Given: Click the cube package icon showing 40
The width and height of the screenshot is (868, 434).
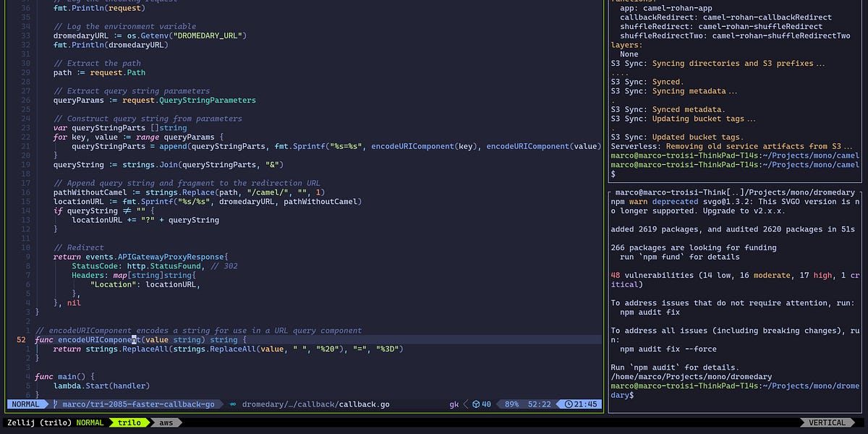Looking at the screenshot, I should (x=476, y=404).
